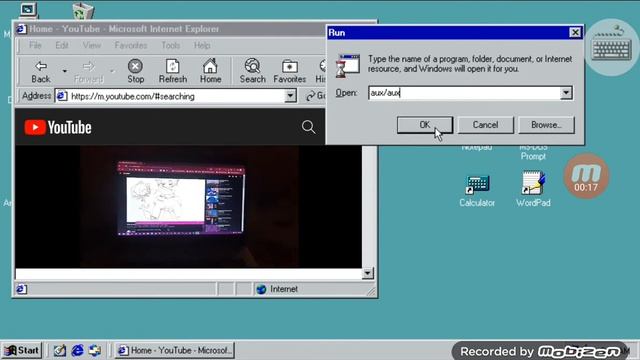Click the Back button in Internet Explorer

tap(41, 71)
